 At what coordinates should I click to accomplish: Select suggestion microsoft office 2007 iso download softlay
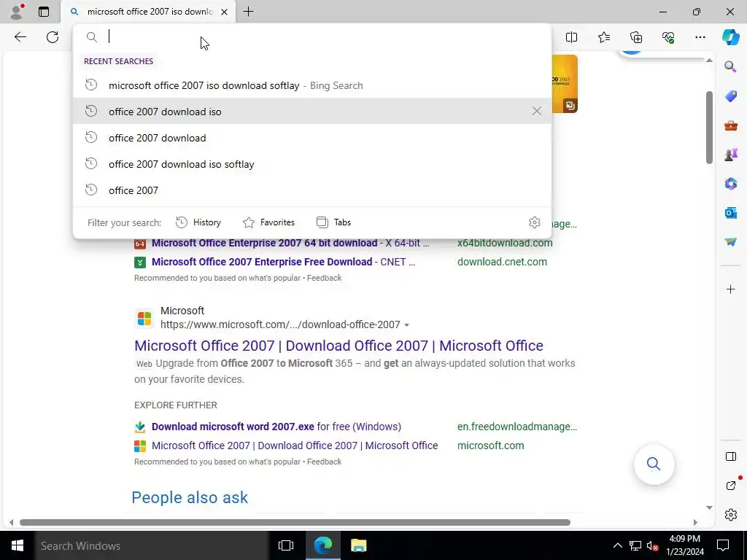(312, 85)
